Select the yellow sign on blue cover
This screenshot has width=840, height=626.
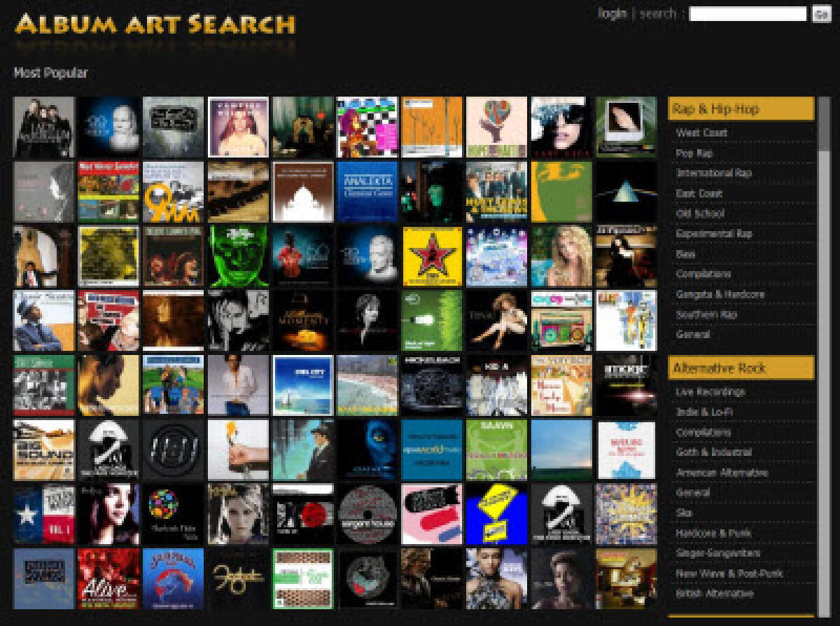click(497, 514)
